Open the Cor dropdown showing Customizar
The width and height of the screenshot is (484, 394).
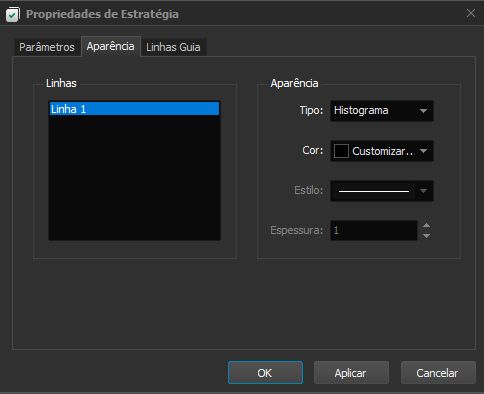tap(382, 151)
